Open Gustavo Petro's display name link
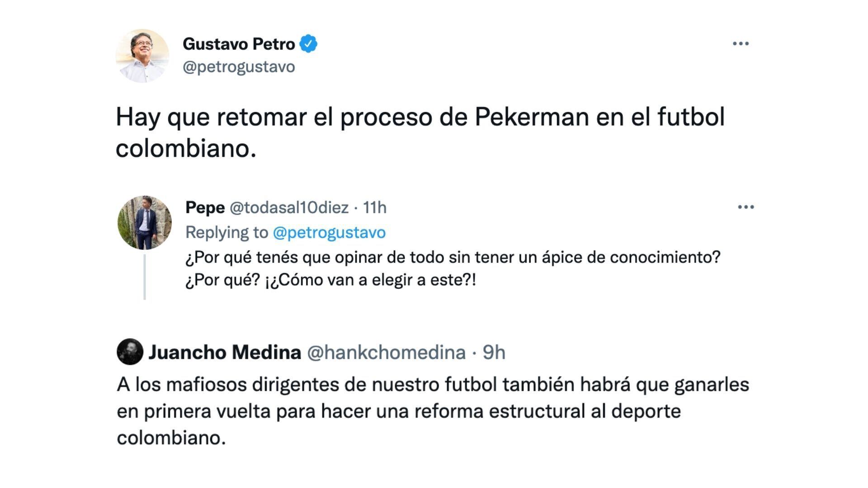The image size is (868, 488). pyautogui.click(x=239, y=44)
